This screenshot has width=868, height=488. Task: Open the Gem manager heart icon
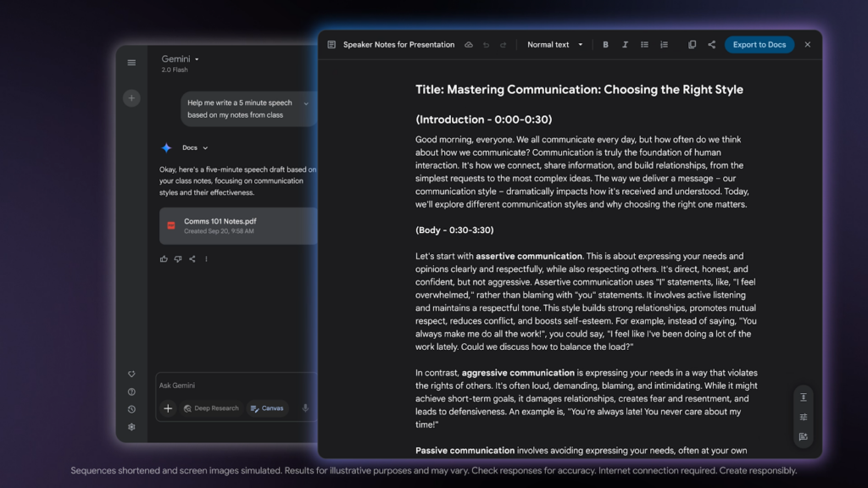(131, 374)
